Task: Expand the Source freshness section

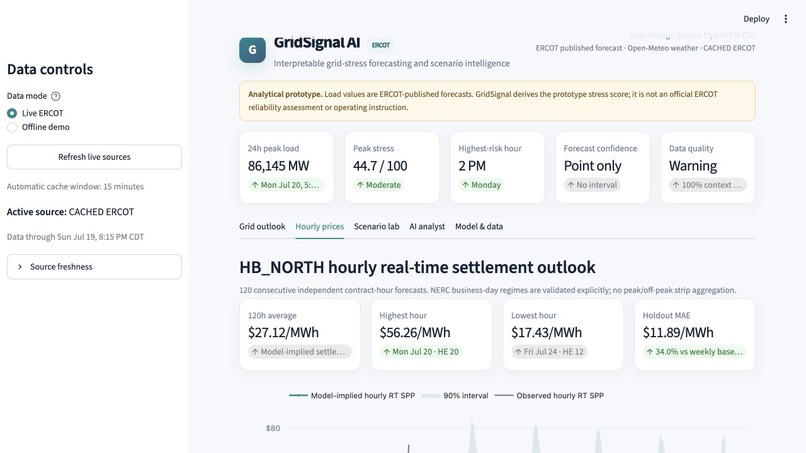Action: pyautogui.click(x=94, y=267)
